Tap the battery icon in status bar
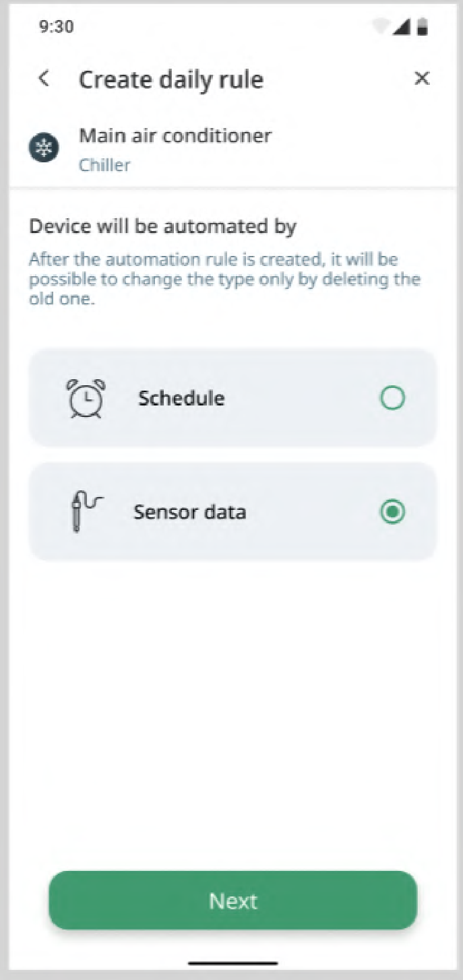 pos(423,27)
